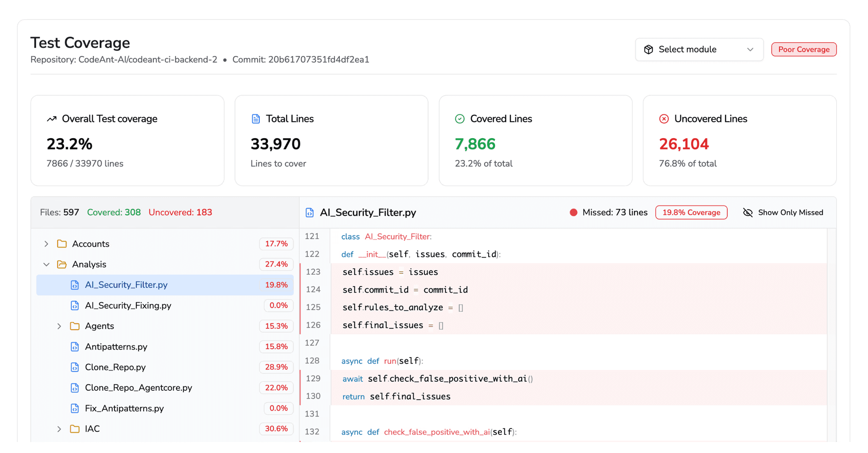Click the code panel vertical scrollbar
Screen dimensions: 868x453
point(832,335)
